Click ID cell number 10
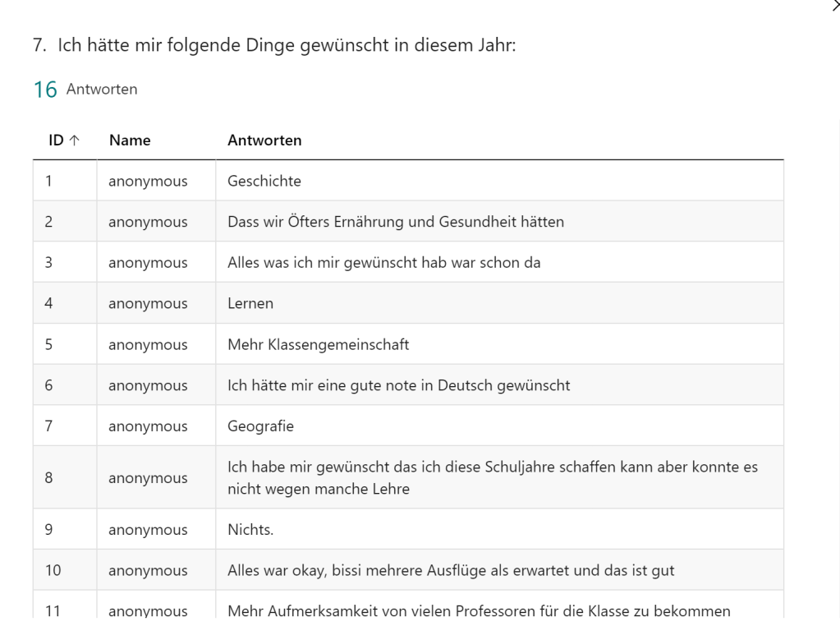This screenshot has height=640, width=840. tap(53, 570)
